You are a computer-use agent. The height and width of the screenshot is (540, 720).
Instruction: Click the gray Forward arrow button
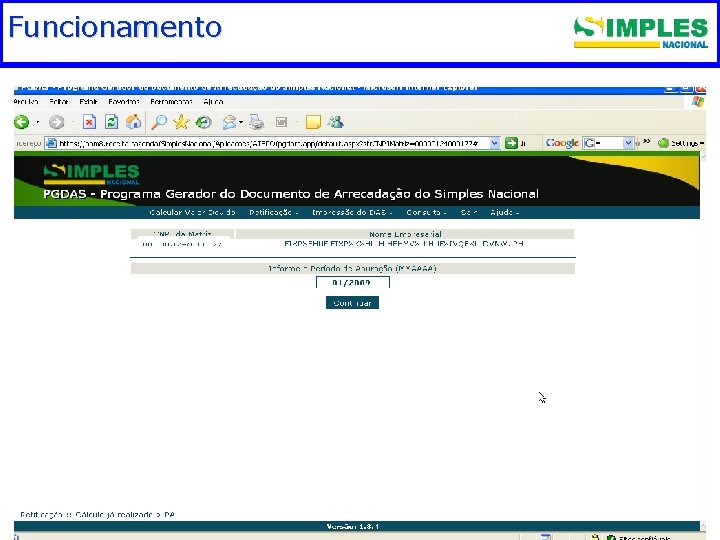click(x=56, y=122)
